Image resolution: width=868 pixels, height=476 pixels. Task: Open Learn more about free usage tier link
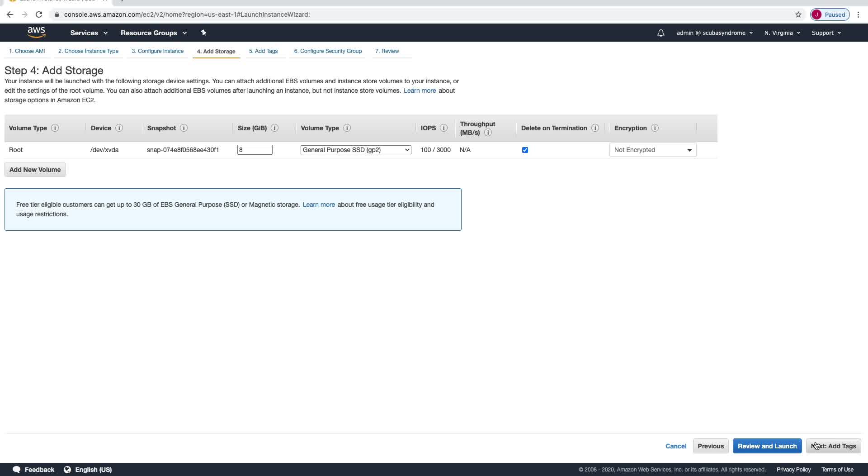319,205
